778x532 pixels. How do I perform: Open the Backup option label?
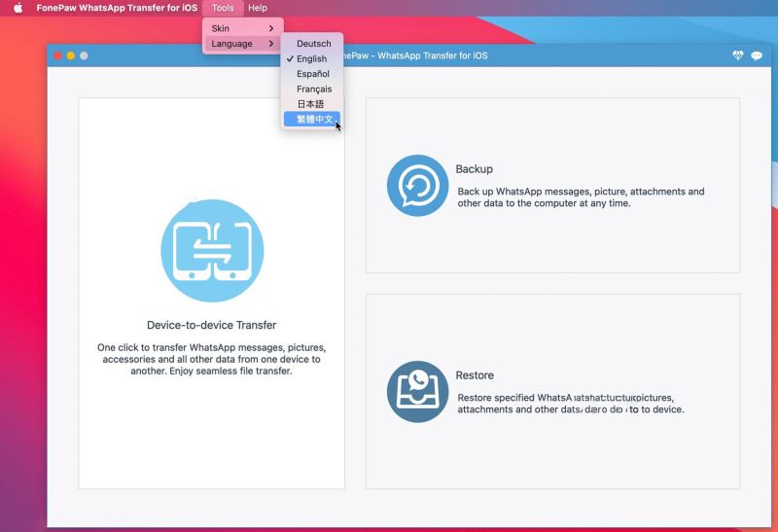(x=475, y=169)
